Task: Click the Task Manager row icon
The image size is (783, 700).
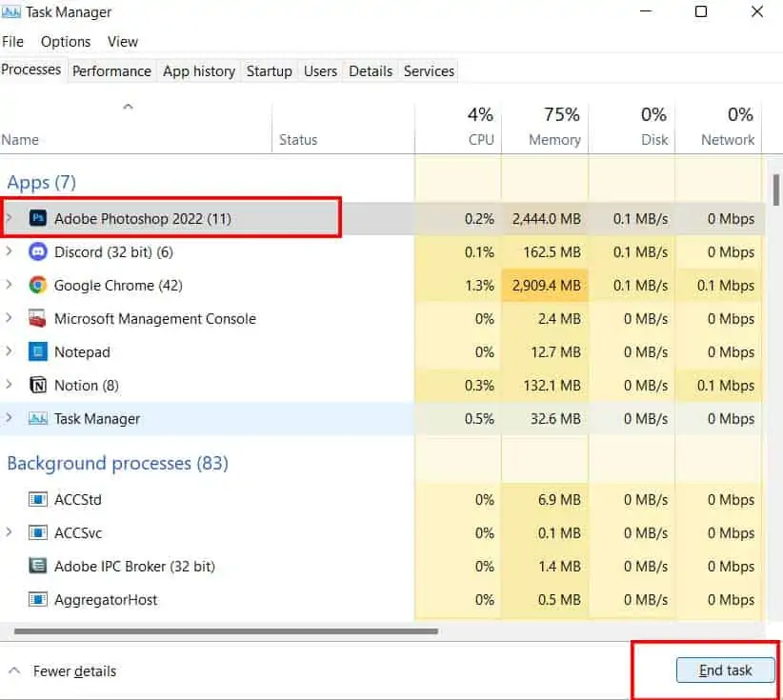Action: tap(38, 418)
